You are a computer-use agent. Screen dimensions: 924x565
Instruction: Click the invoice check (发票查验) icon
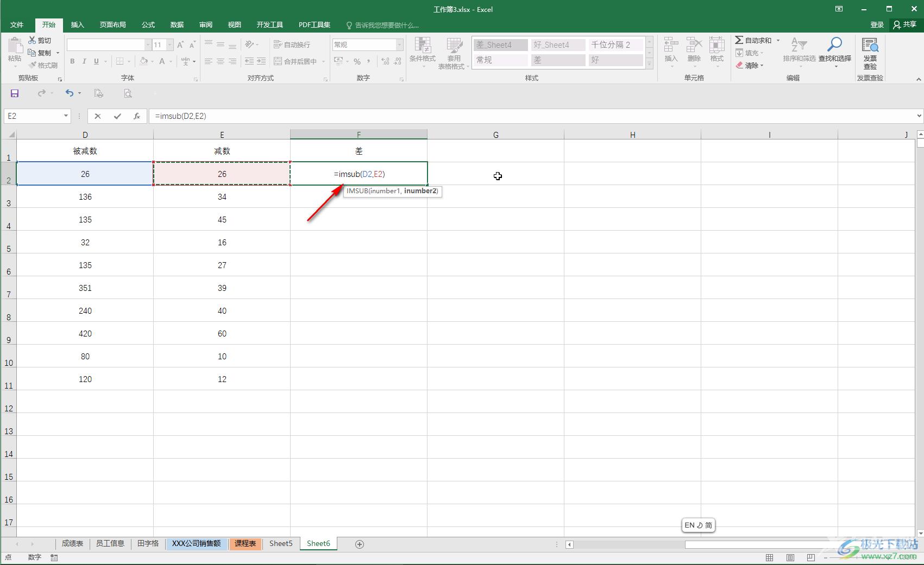(870, 45)
